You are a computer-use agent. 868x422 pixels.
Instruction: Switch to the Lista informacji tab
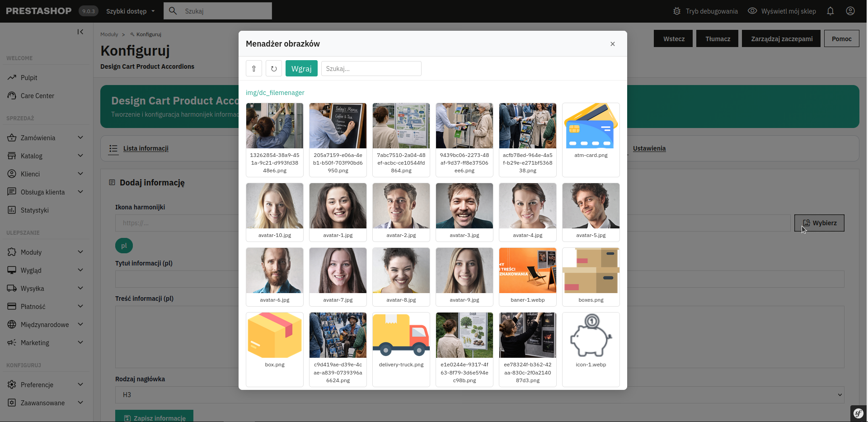tap(145, 148)
